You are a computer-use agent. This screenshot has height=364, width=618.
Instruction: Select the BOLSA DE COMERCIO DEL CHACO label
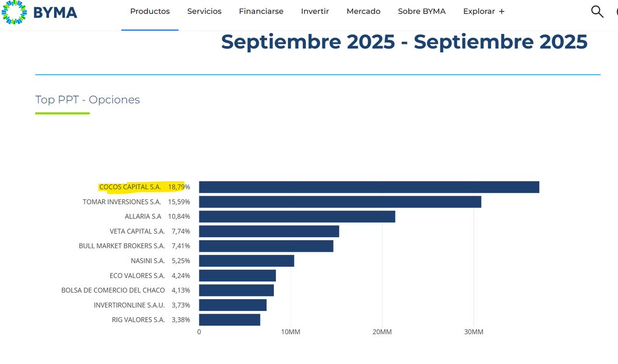(x=113, y=290)
